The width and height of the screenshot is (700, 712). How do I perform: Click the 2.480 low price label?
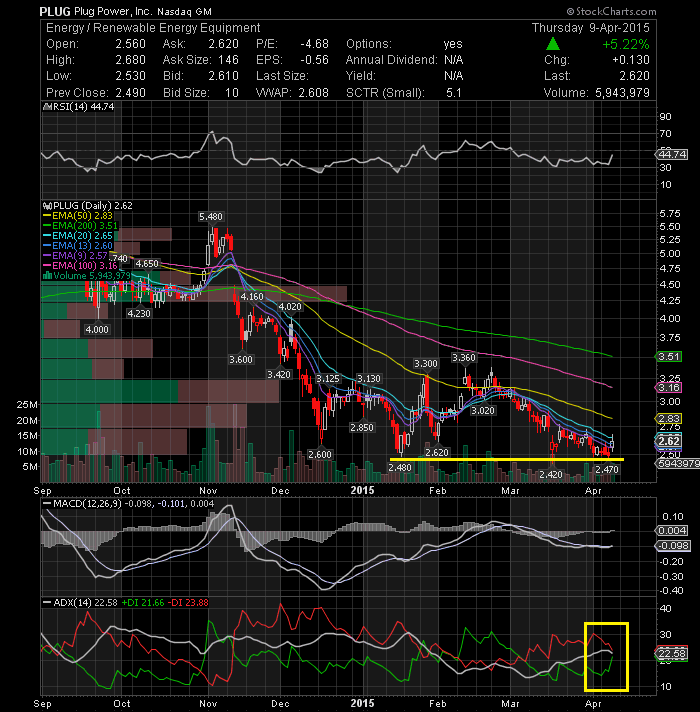[400, 468]
